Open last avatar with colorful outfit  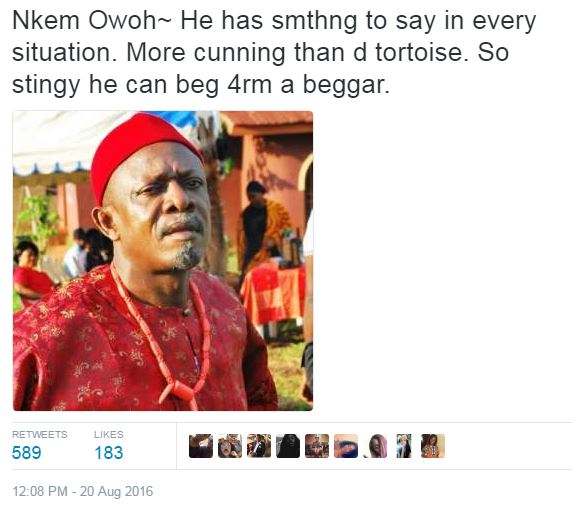click(x=433, y=446)
